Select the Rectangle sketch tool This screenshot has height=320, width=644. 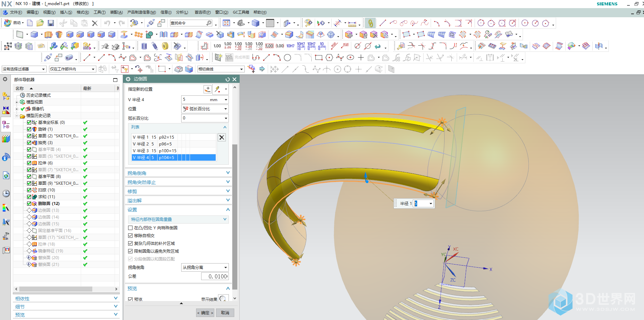click(x=318, y=58)
